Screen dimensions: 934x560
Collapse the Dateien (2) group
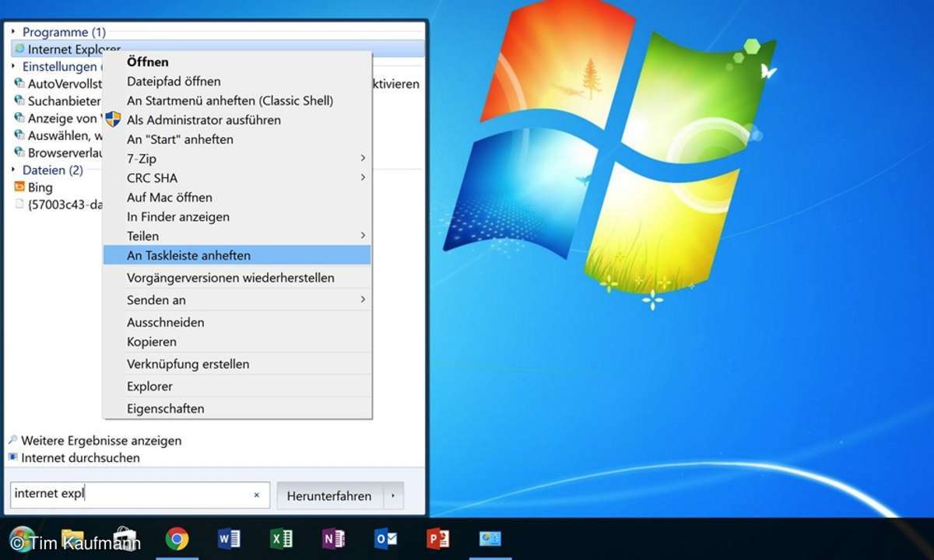[x=13, y=170]
